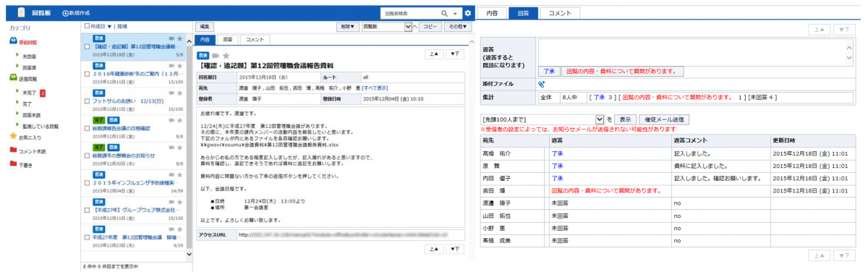Screen dimensions: 868x272
Task: Check the 2016年健康診断 row checkbox
Action: pyautogui.click(x=88, y=73)
